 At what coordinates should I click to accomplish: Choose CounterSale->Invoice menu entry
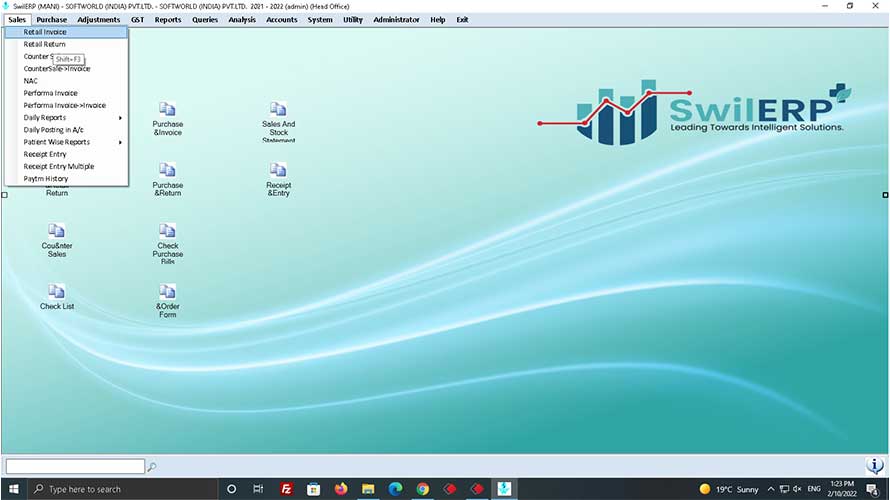click(x=67, y=69)
